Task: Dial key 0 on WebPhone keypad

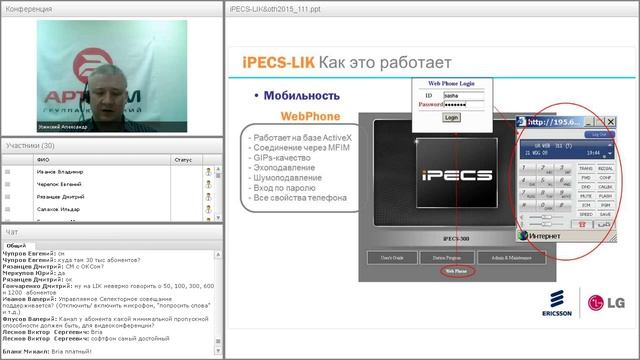Action: click(546, 206)
